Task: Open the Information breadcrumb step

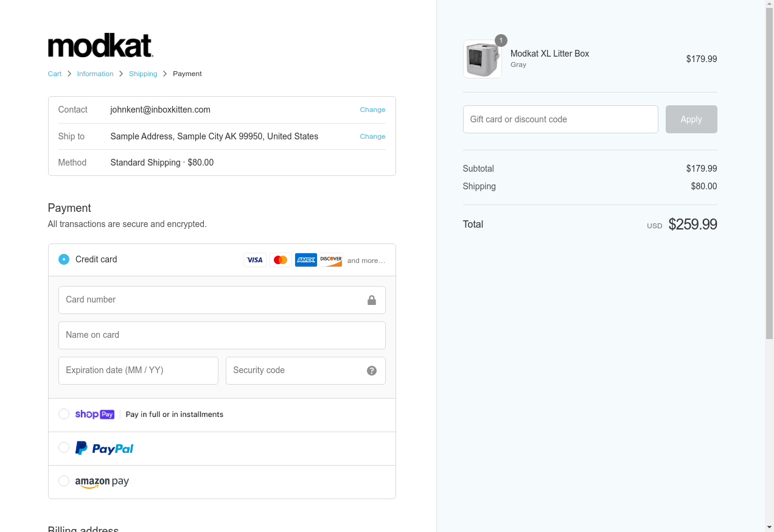Action: 95,74
